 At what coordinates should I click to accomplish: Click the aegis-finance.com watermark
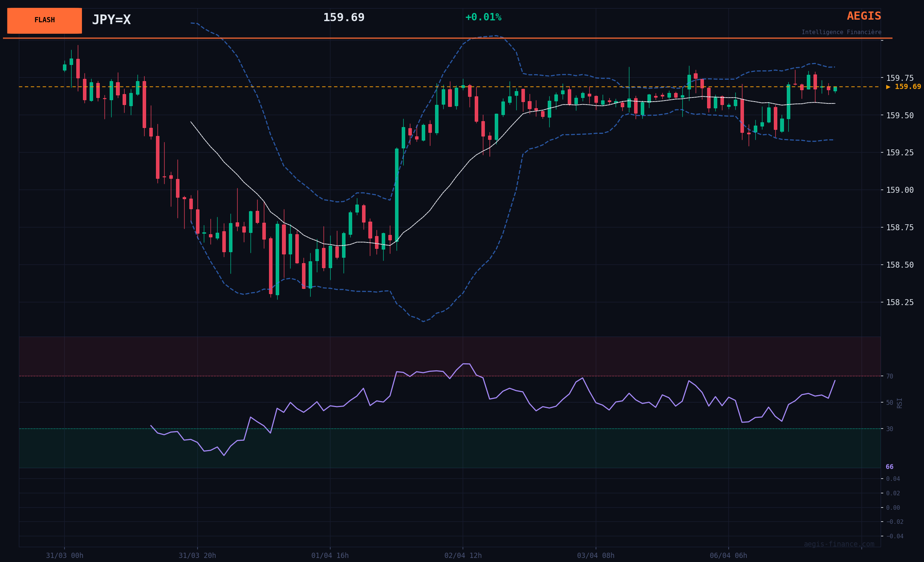click(838, 544)
